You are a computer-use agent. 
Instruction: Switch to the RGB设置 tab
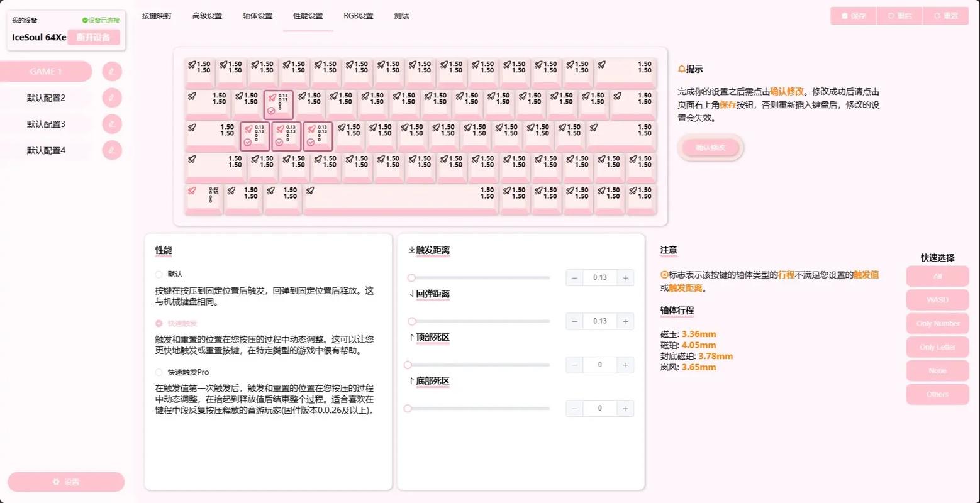coord(358,16)
